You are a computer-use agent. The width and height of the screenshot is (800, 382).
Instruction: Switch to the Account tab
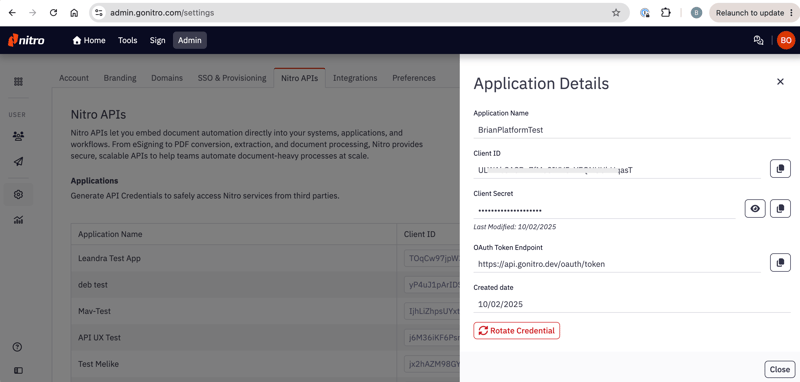click(74, 78)
